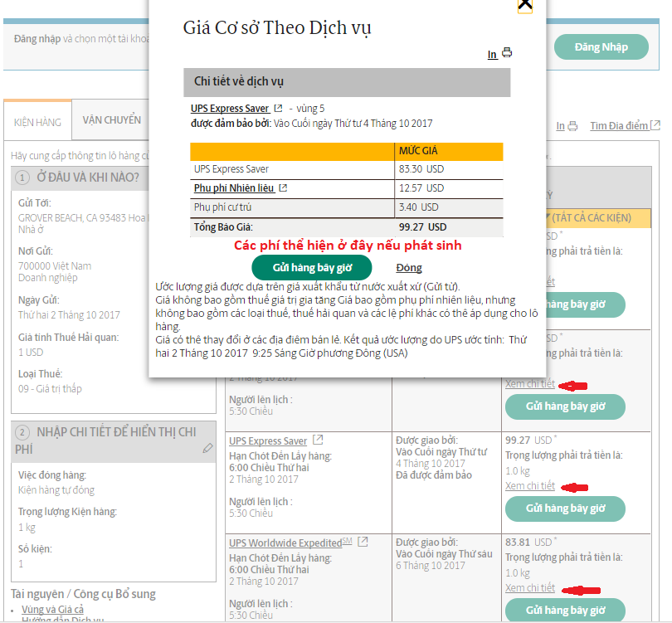Open the 'Vùng và Giá cả' resource link
This screenshot has width=672, height=623.
coord(53,609)
